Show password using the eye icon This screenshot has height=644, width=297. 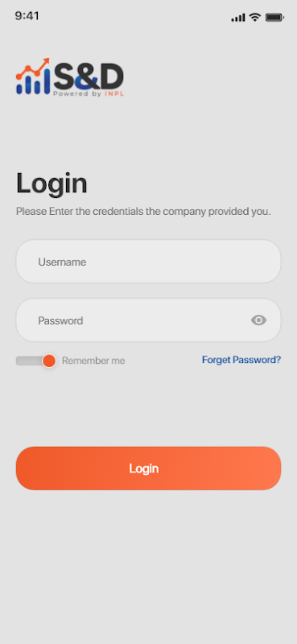point(259,320)
